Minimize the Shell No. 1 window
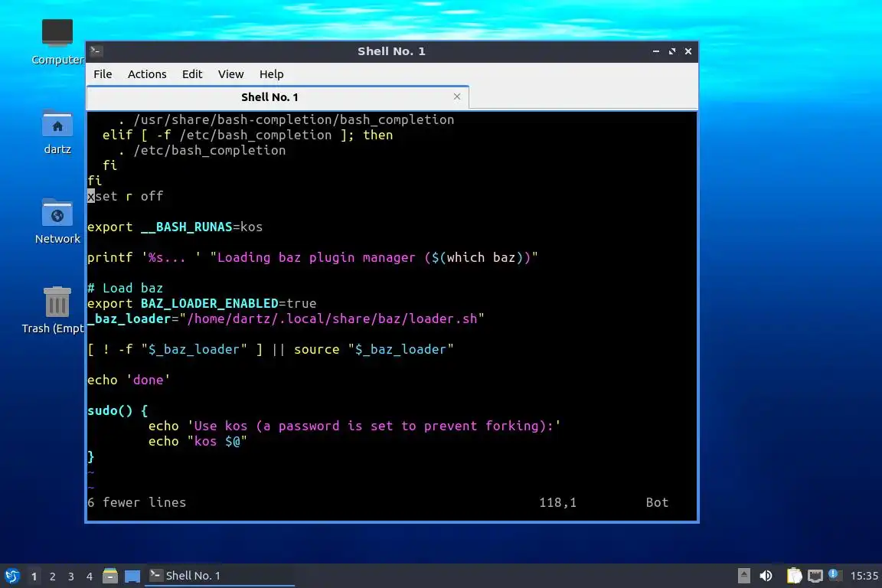Image resolution: width=882 pixels, height=588 pixels. tap(656, 51)
